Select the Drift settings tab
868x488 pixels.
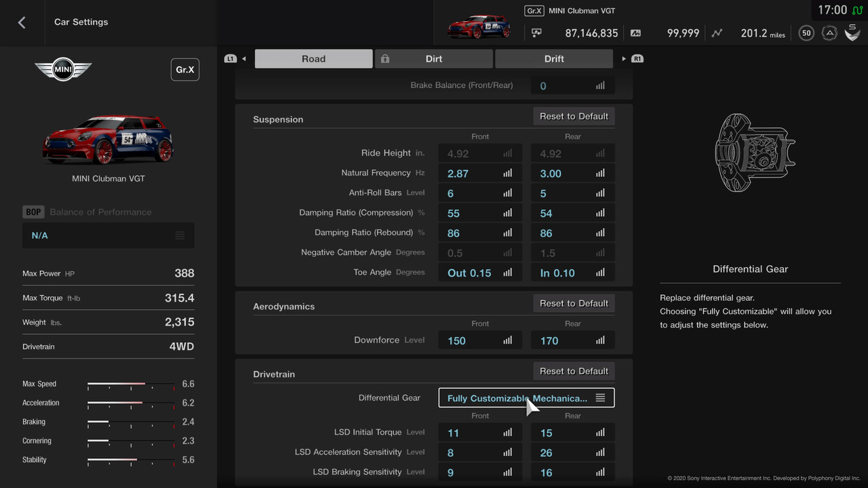(x=554, y=59)
